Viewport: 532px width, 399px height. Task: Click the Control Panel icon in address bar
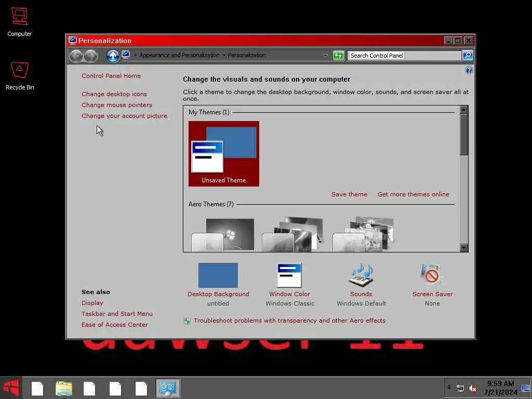(x=126, y=55)
